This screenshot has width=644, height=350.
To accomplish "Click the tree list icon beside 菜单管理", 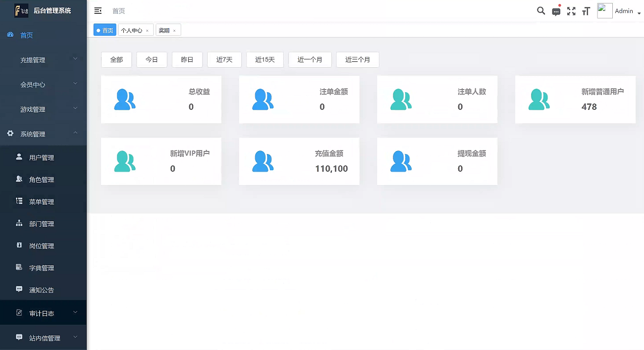I will [x=19, y=201].
